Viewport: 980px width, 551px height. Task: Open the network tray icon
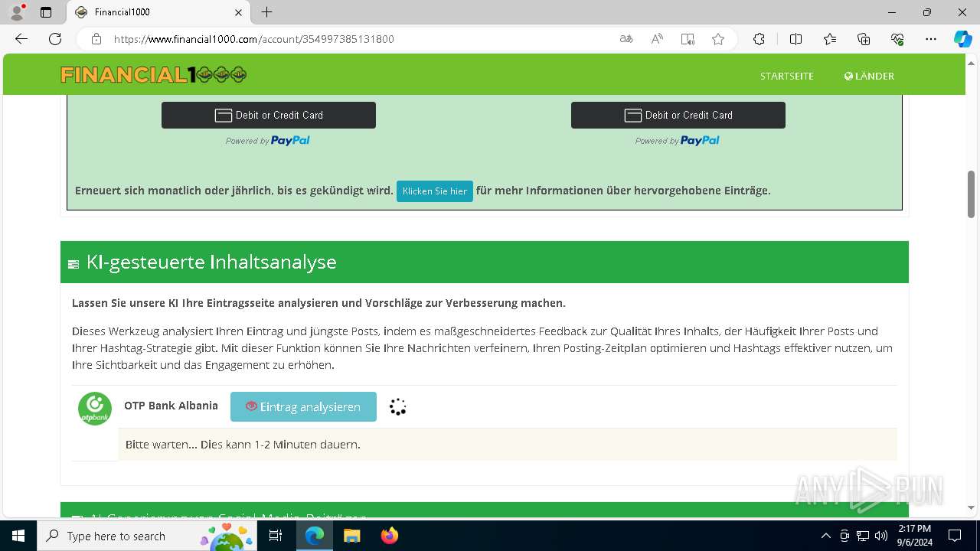point(862,536)
